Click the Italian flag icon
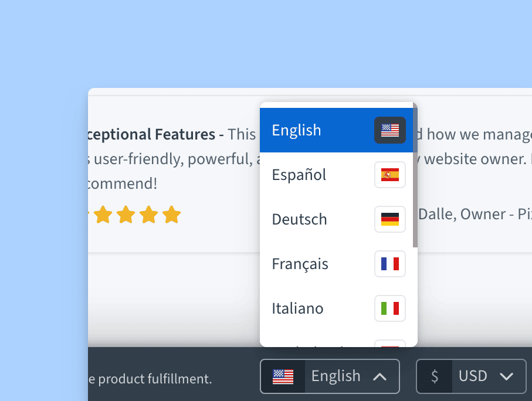The height and width of the screenshot is (401, 532). coord(390,308)
